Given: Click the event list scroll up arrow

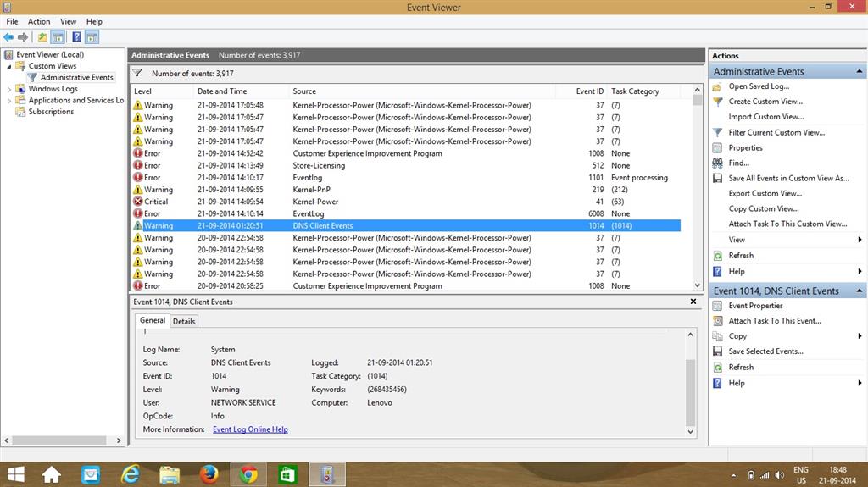Looking at the screenshot, I should coord(698,90).
